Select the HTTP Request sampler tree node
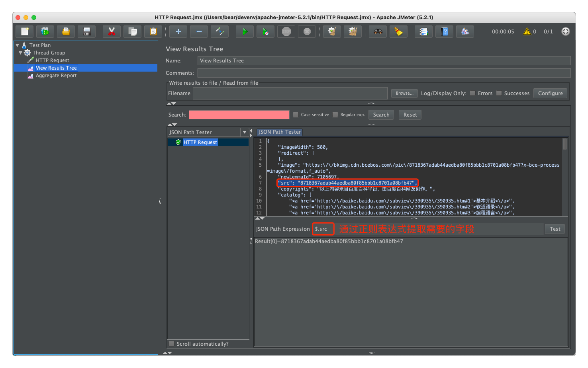588x368 pixels. [52, 60]
